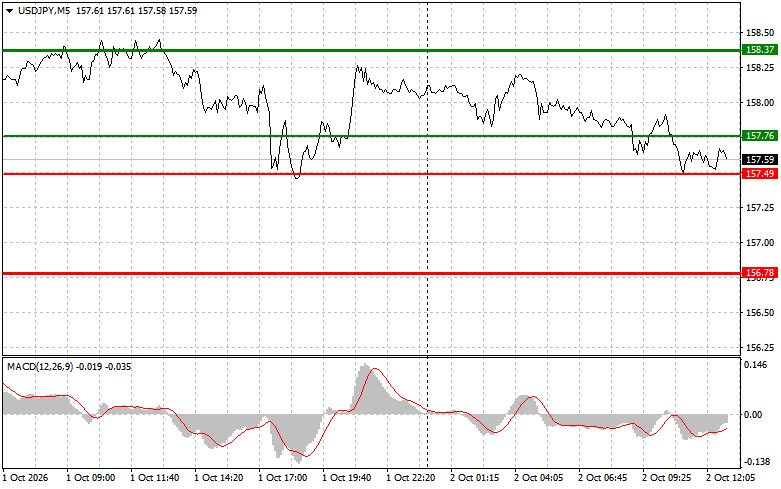
Task: Open the chart menu arrow beside USDJPY,M5
Action: [9, 10]
